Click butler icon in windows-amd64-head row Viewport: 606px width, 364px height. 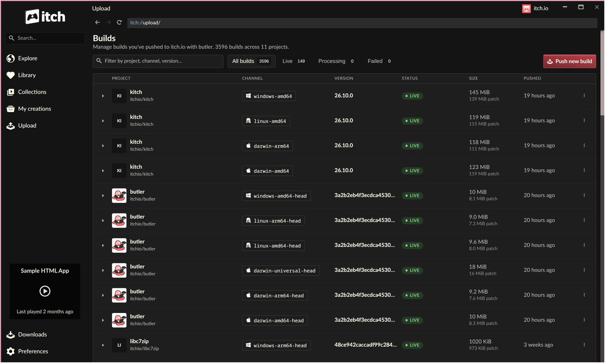(119, 196)
